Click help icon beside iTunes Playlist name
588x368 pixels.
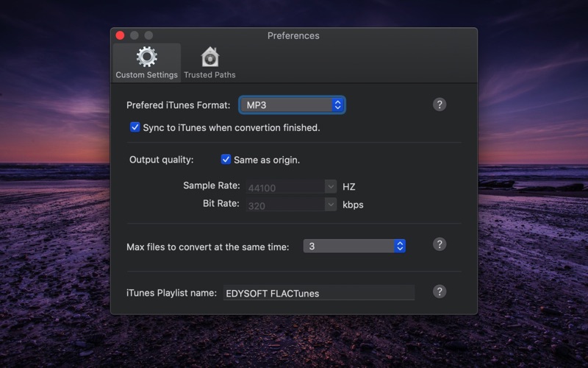440,291
